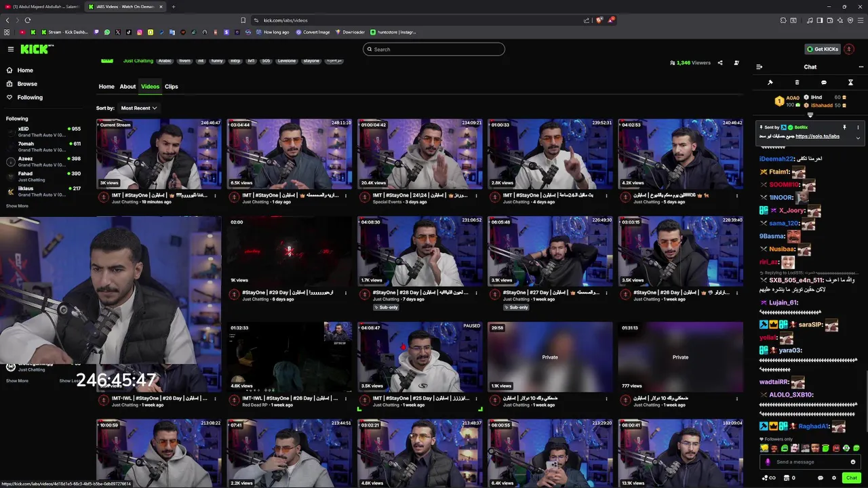Click the share icon beside viewer count

720,62
